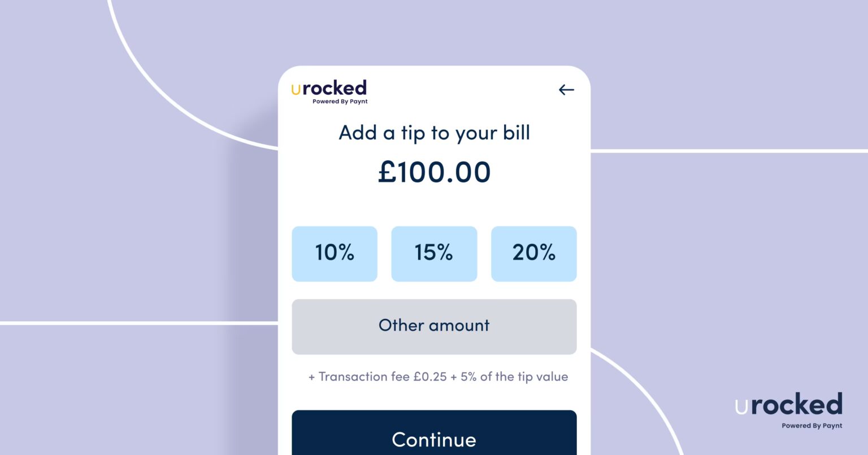868x455 pixels.
Task: Click the urocked logo in the app header
Action: click(x=329, y=91)
